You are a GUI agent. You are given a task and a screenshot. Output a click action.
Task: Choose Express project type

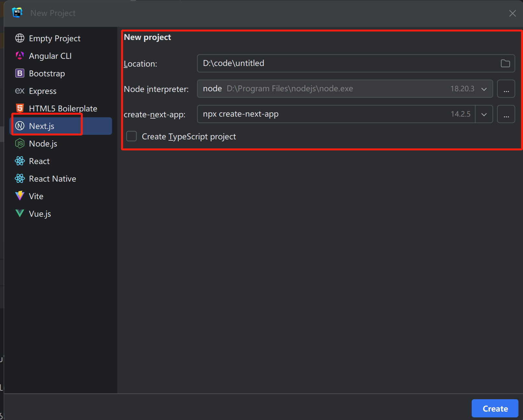click(61, 91)
